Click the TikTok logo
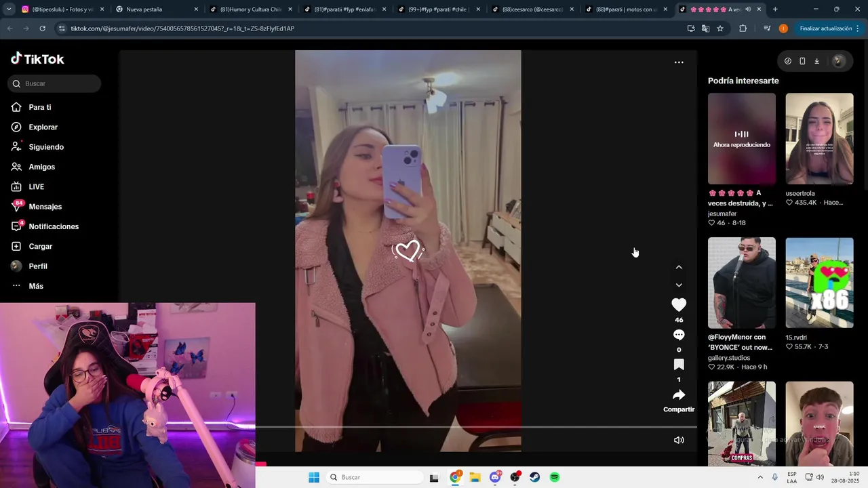This screenshot has height=488, width=868. tap(37, 59)
